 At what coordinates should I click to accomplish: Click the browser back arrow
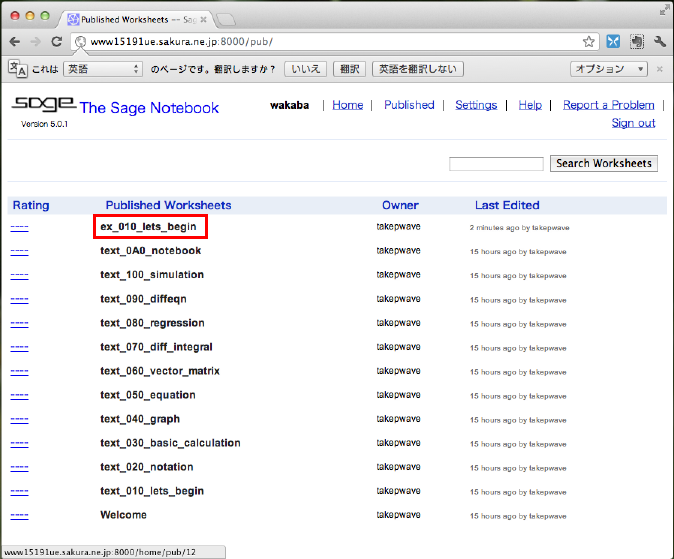click(x=15, y=42)
